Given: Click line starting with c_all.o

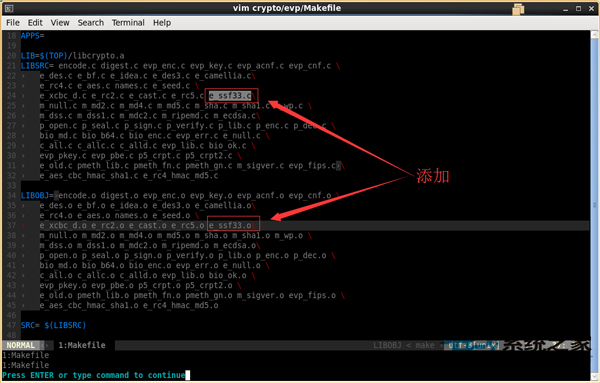Looking at the screenshot, I should [147, 275].
